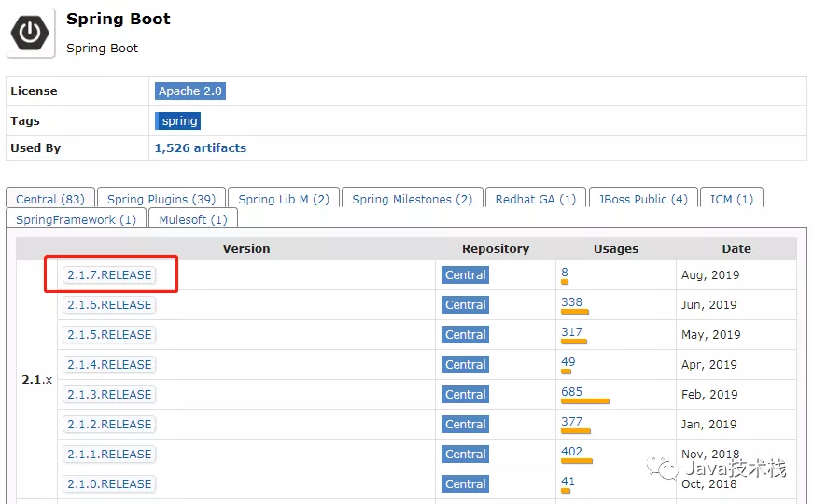
Task: Click Central badge in the 2.1.0.RELEASE row
Action: (465, 483)
